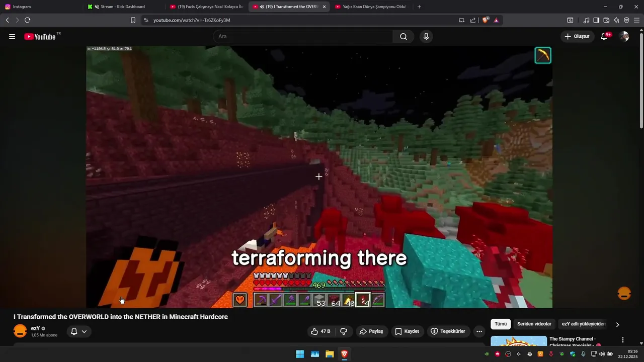
Task: Open Brave Shields lion icon
Action: tap(486, 20)
